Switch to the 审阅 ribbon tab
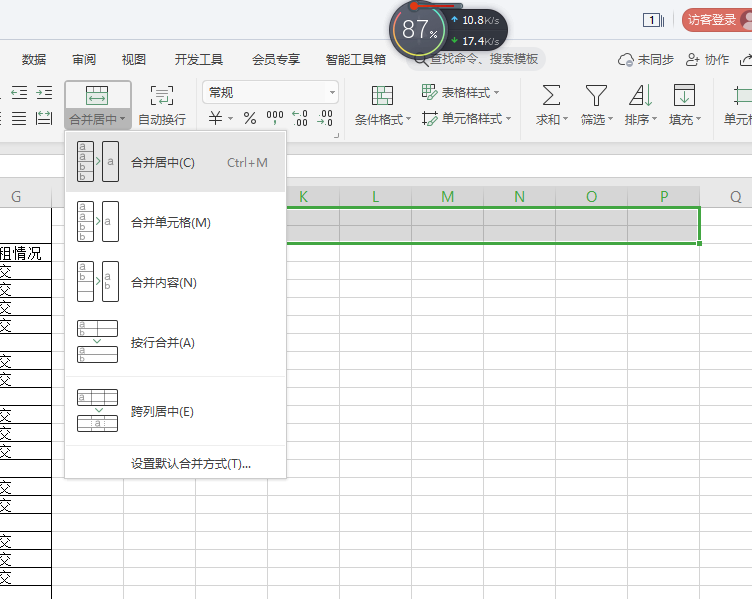This screenshot has width=752, height=599. click(84, 59)
